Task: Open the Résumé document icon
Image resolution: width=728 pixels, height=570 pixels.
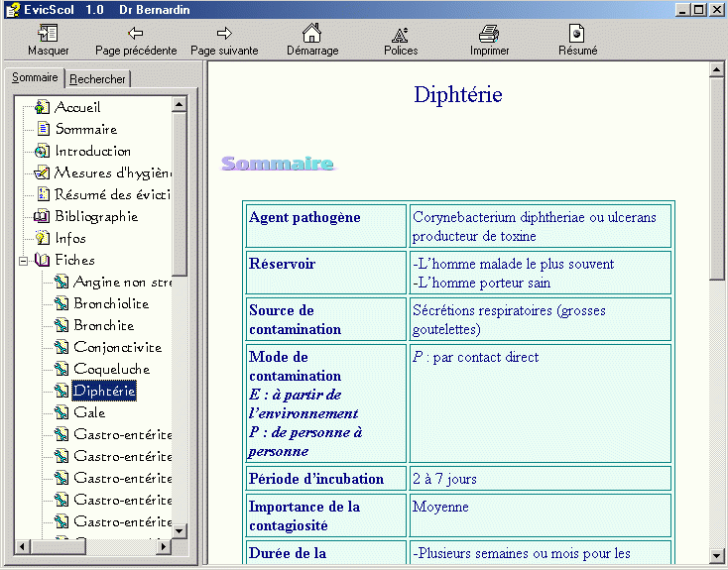Action: [576, 33]
